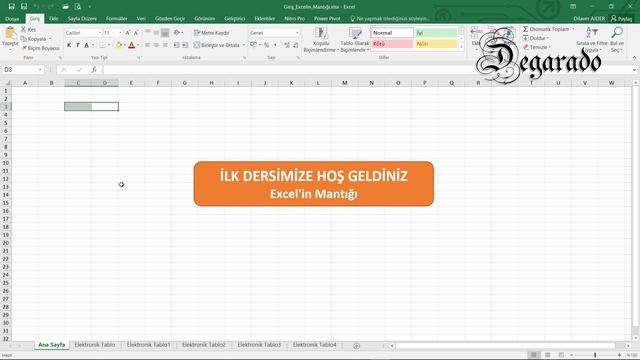Image resolution: width=640 pixels, height=360 pixels.
Task: Open the Bul ve Seç magnifier menu
Action: [617, 40]
